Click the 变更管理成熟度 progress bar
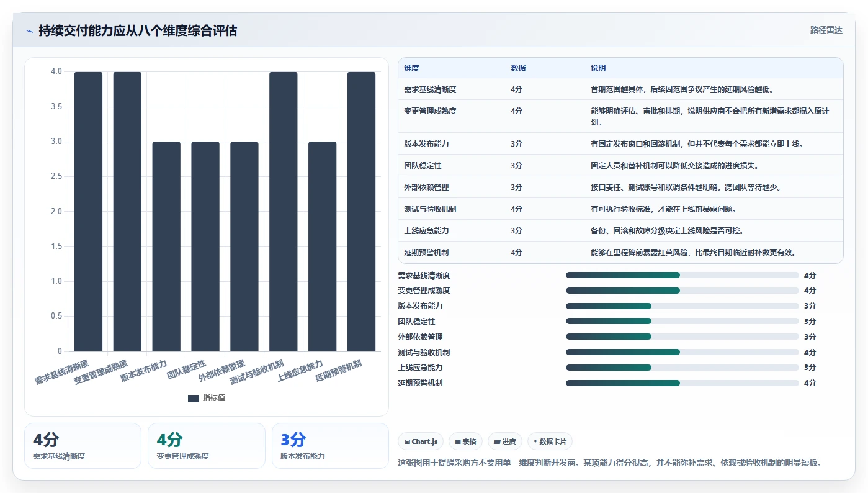This screenshot has width=868, height=493. pos(682,291)
